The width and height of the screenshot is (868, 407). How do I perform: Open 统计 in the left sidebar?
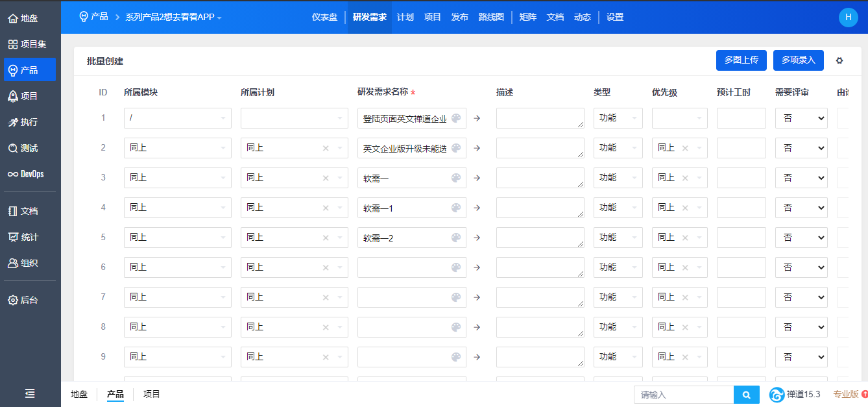[x=23, y=237]
